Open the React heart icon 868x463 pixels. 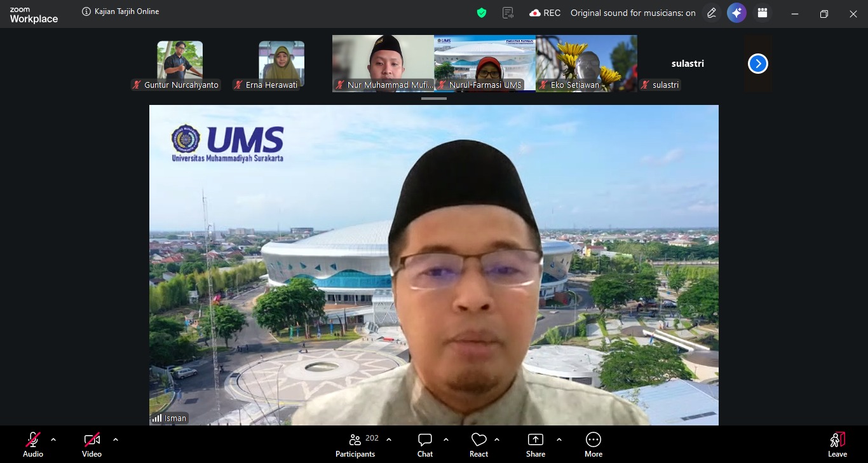478,445
